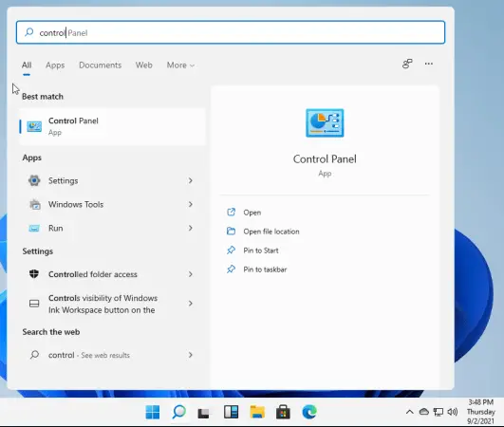Switch to the Web tab

(x=143, y=65)
